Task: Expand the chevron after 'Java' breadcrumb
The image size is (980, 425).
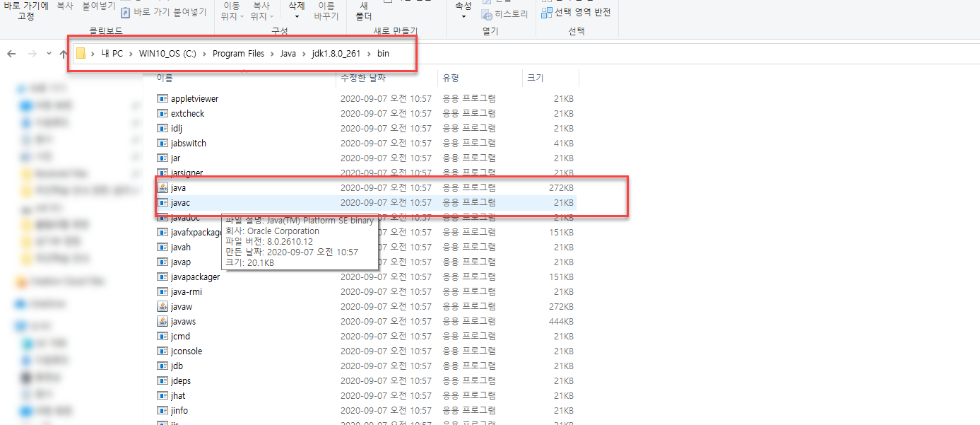Action: point(304,54)
